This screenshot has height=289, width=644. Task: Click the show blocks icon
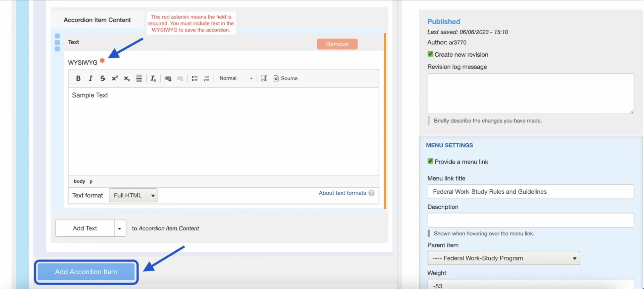coord(264,78)
